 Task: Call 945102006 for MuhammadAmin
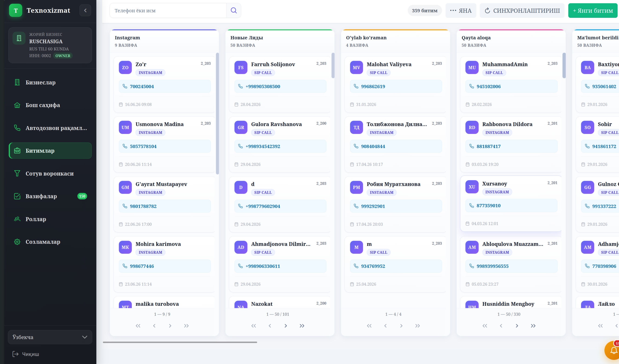click(x=511, y=86)
